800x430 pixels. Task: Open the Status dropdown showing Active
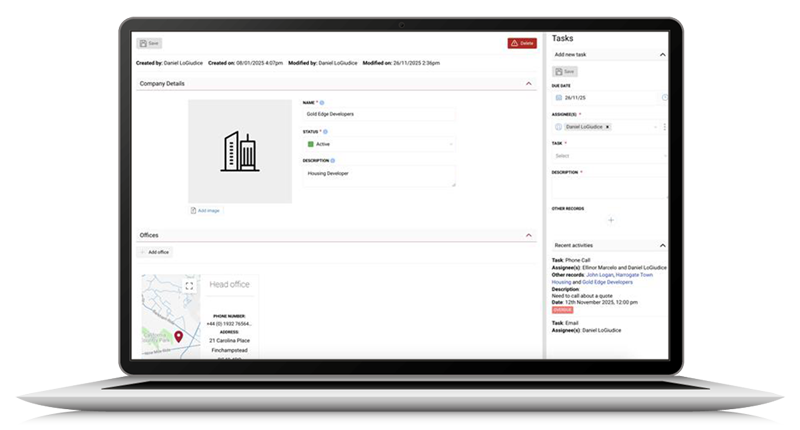[379, 144]
